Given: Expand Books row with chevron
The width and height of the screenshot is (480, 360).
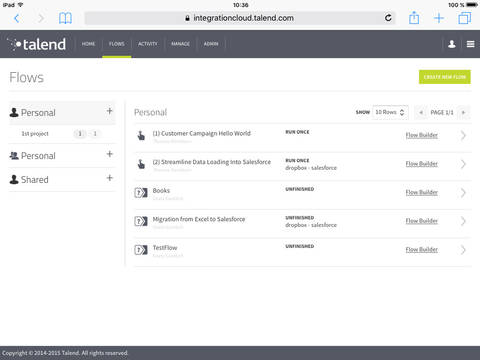Looking at the screenshot, I should (463, 193).
